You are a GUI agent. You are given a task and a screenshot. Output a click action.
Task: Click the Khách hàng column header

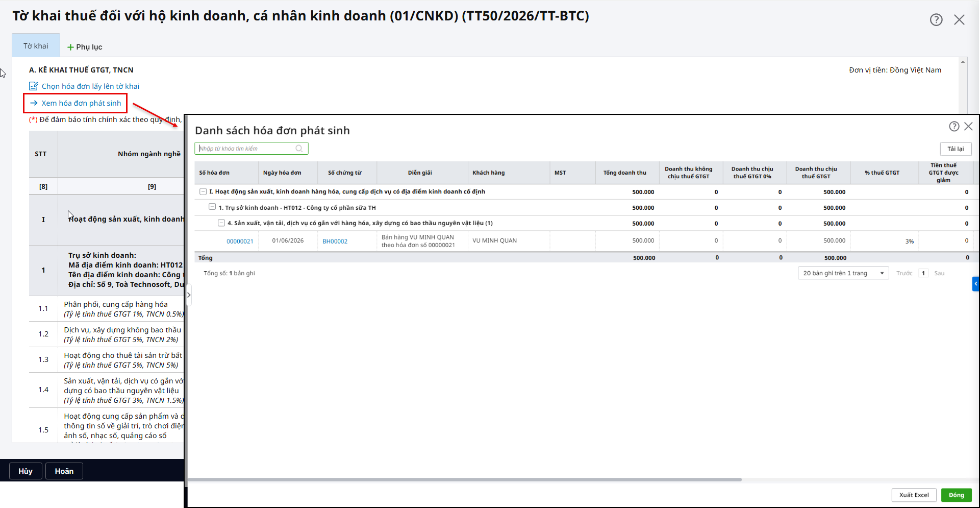(509, 173)
